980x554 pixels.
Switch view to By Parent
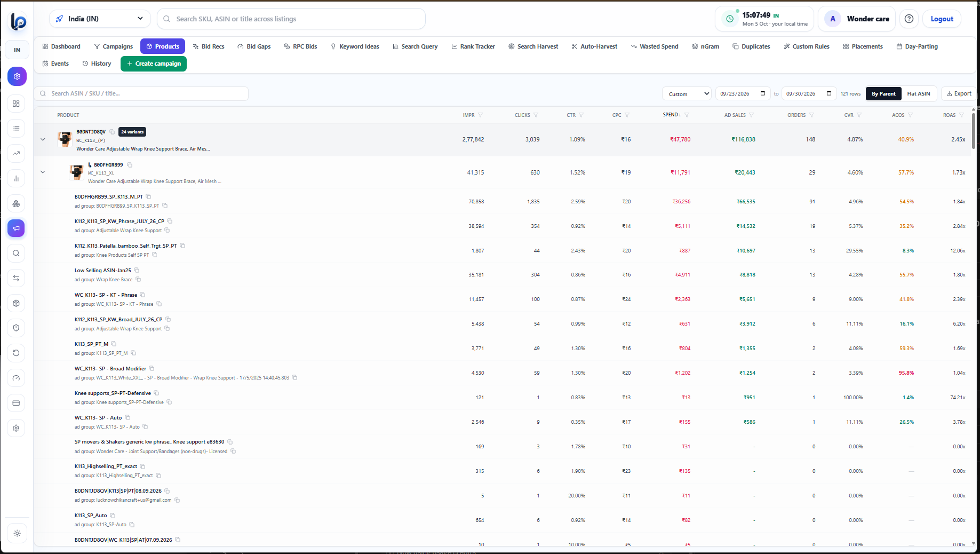click(883, 93)
